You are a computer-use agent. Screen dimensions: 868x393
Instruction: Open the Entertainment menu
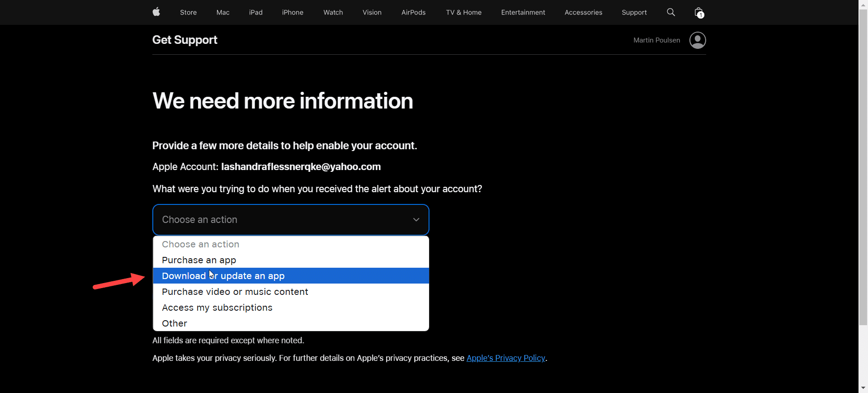[523, 12]
